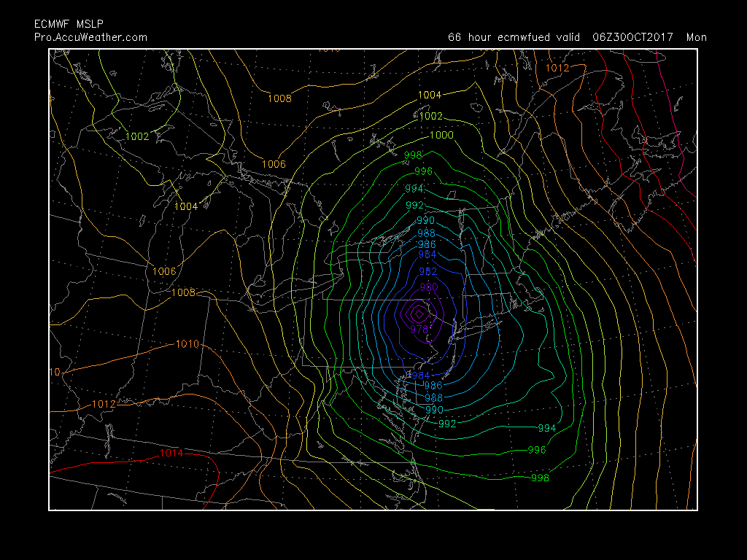Click the Mon day label

696,37
